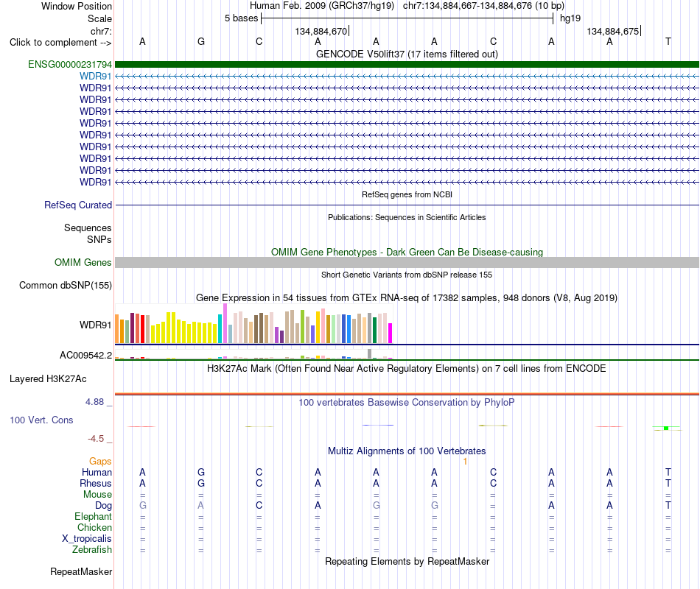Click the gray tall AC009542.2 expression bar
The width and height of the screenshot is (700, 589).
369,354
